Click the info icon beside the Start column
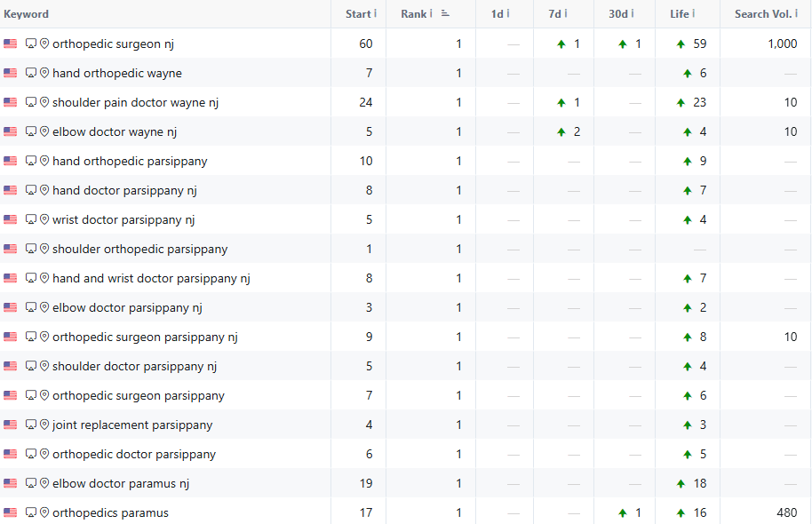 click(374, 14)
